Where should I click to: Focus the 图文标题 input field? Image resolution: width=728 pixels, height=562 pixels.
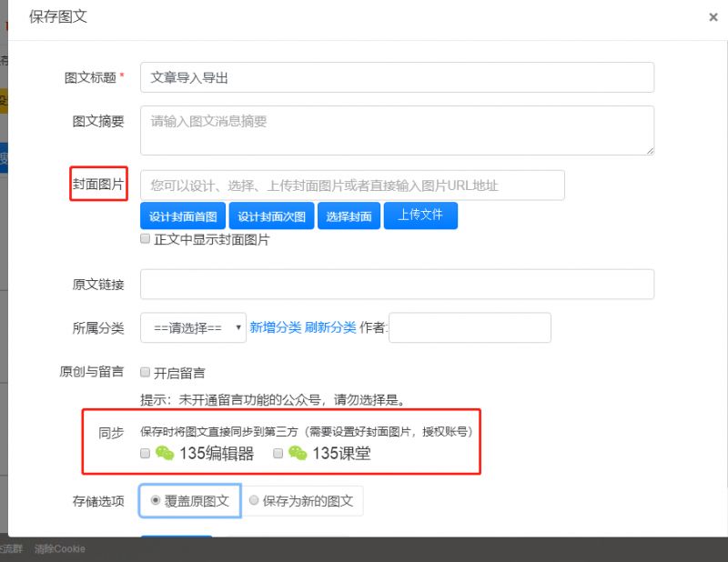tap(398, 77)
